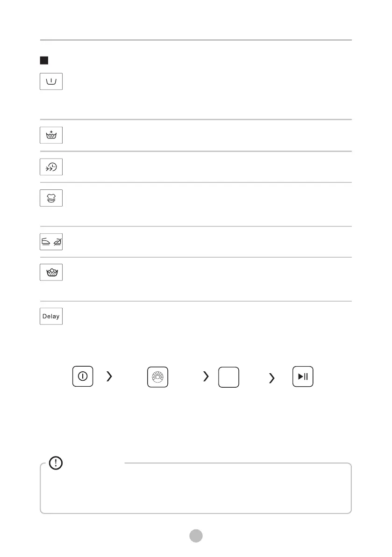Click the chevron after the program dial
The height and width of the screenshot is (557, 392).
[206, 377]
